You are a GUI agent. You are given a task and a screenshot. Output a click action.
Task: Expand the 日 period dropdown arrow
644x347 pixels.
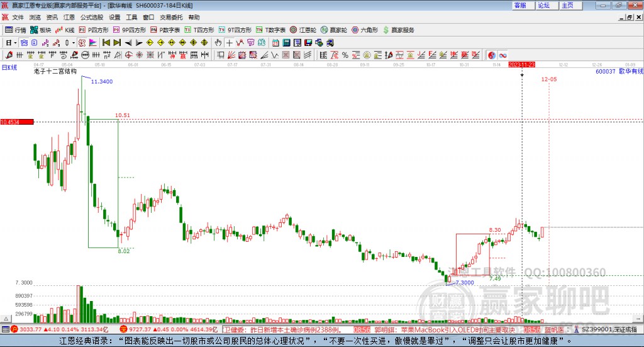pyautogui.click(x=15, y=43)
